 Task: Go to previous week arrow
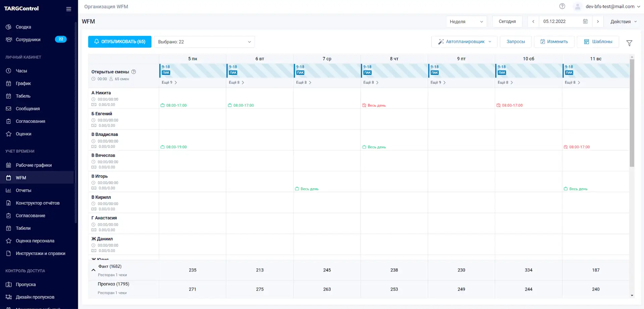coord(533,21)
